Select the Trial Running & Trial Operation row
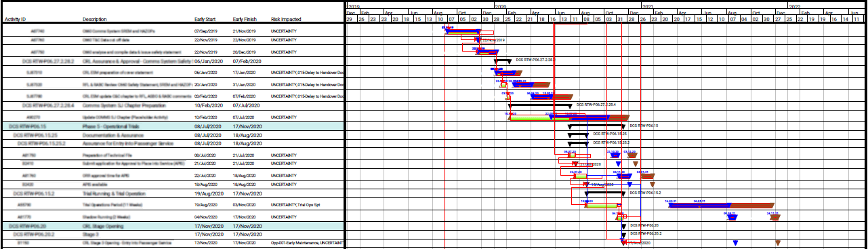This screenshot has width=868, height=249. [x=172, y=193]
